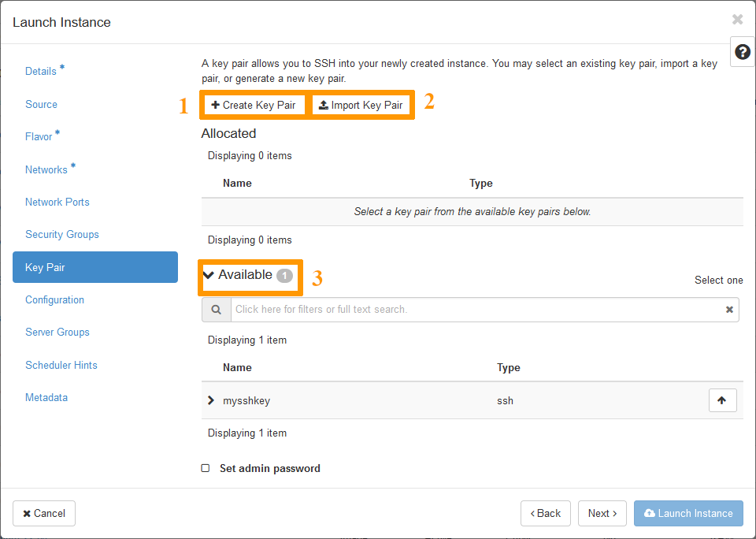Open the Networks tab
The width and height of the screenshot is (756, 539).
coord(46,169)
